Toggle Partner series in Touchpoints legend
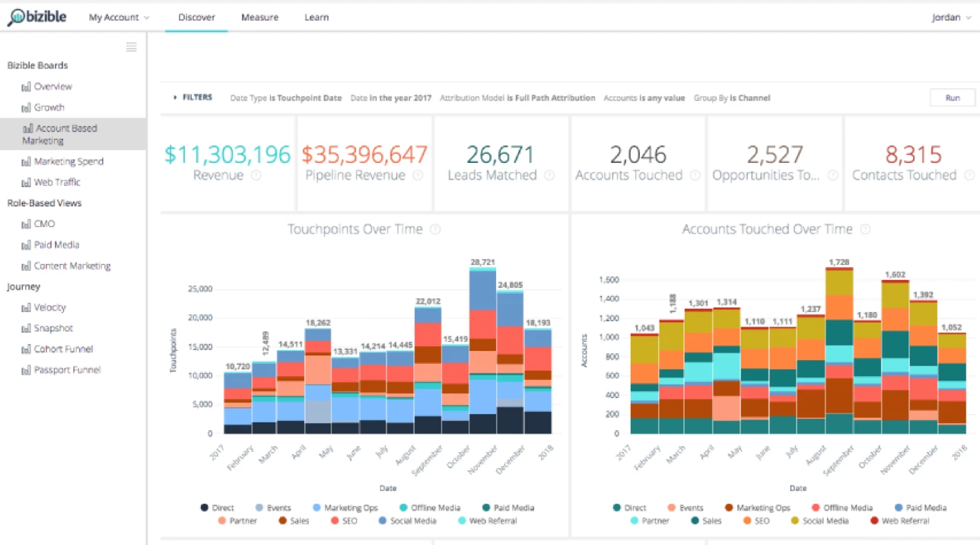 [x=237, y=521]
